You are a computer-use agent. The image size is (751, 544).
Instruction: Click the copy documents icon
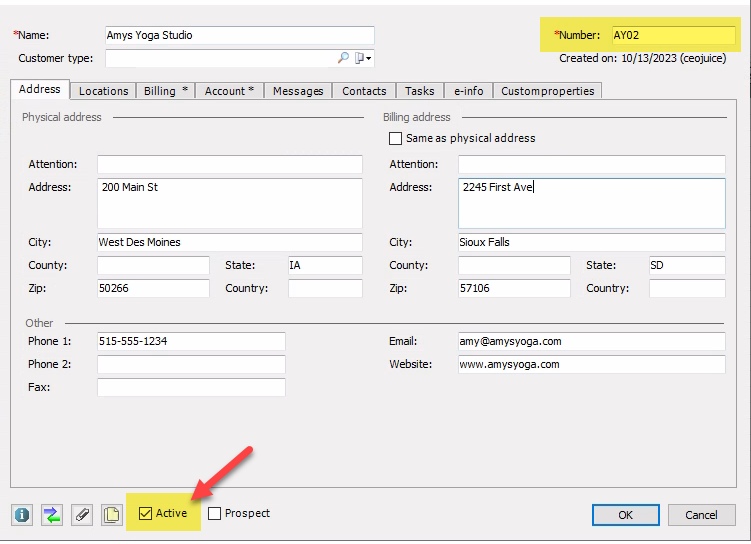point(112,515)
